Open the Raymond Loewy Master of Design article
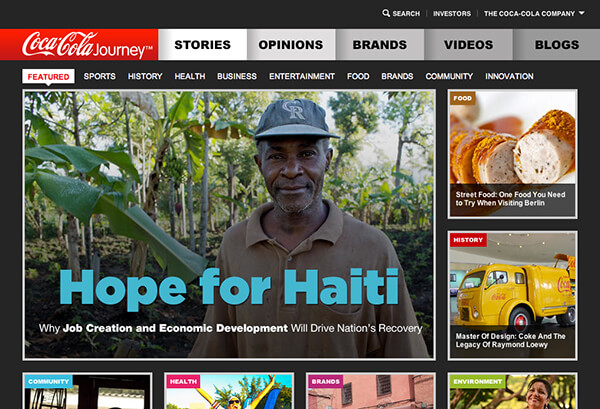 point(512,296)
